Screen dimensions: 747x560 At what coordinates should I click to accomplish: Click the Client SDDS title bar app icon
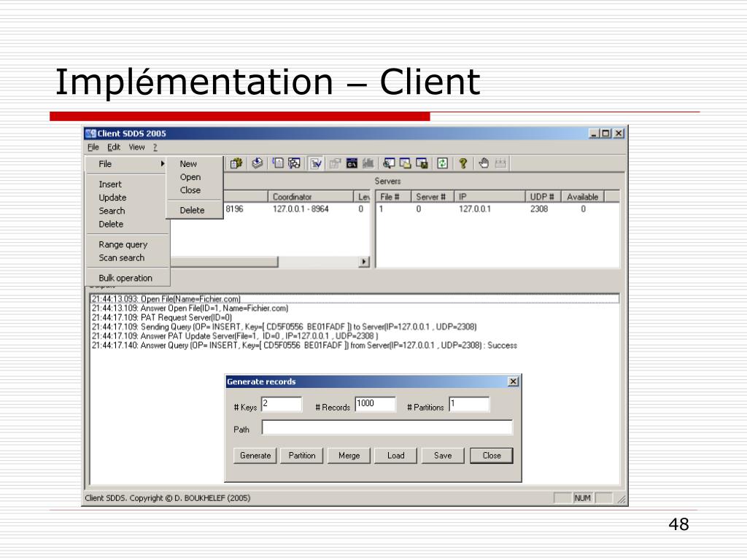pyautogui.click(x=90, y=133)
